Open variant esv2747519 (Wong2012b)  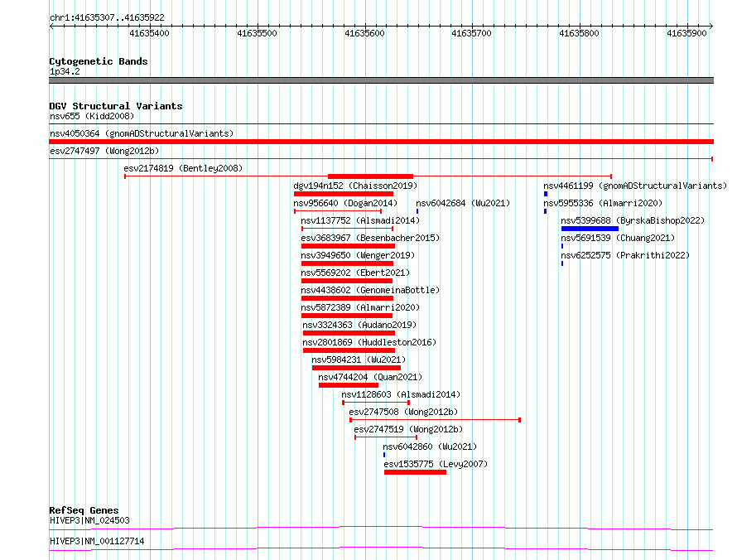click(408, 429)
